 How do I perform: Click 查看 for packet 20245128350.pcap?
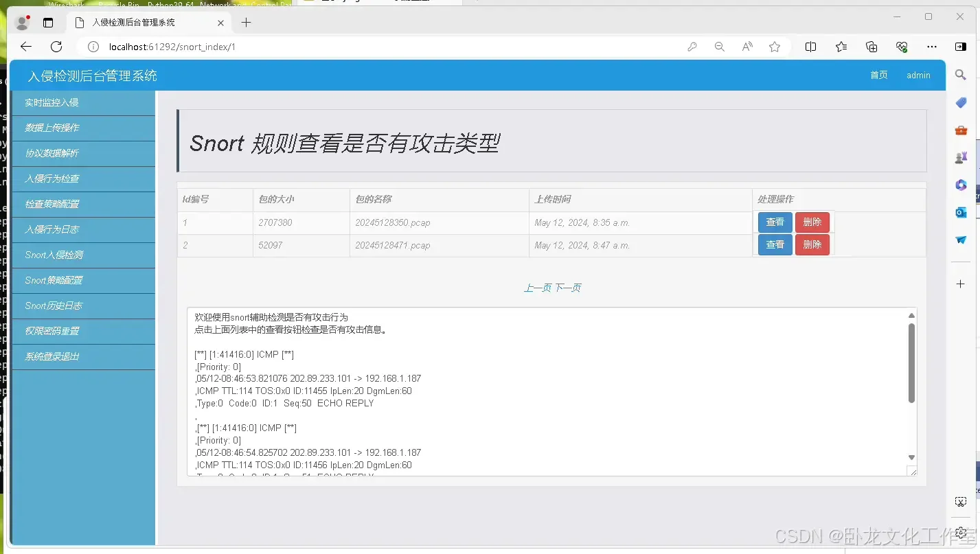774,222
